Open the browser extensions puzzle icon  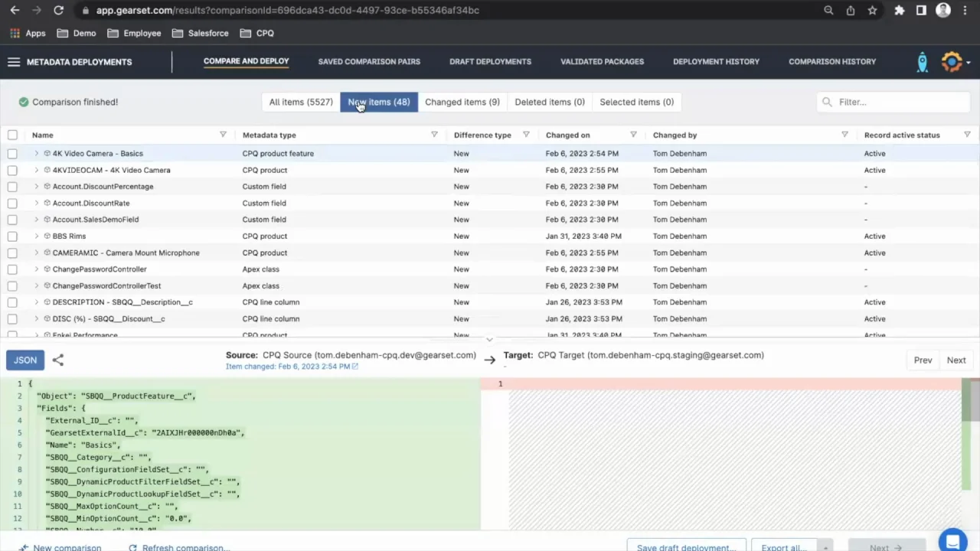tap(900, 10)
